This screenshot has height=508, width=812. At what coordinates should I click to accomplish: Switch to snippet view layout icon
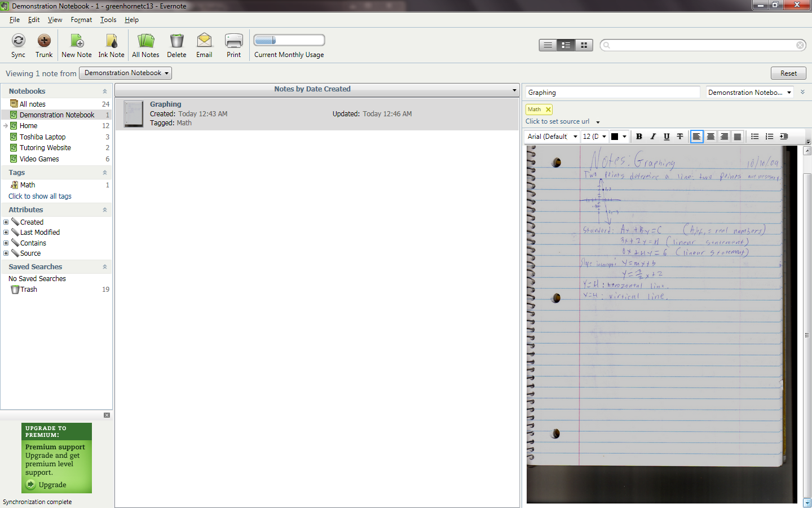tap(566, 45)
